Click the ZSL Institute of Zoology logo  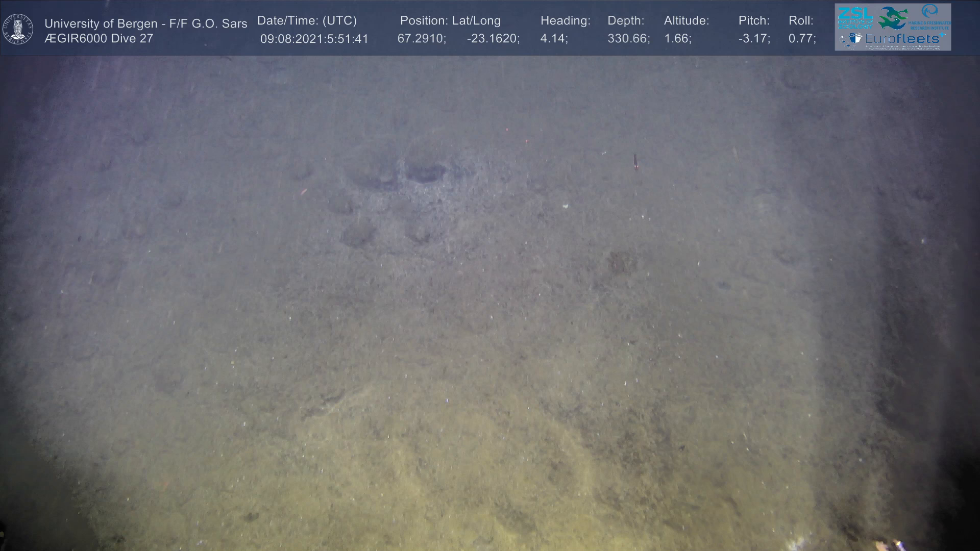coord(855,17)
